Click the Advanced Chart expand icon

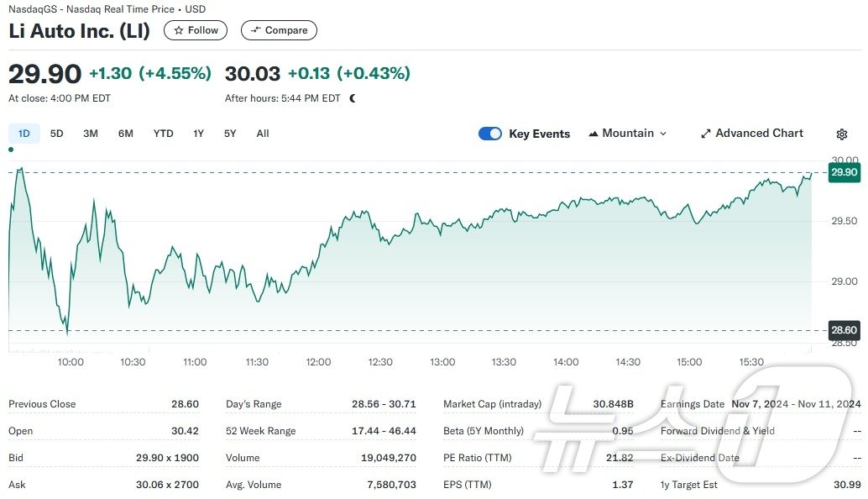pyautogui.click(x=705, y=134)
